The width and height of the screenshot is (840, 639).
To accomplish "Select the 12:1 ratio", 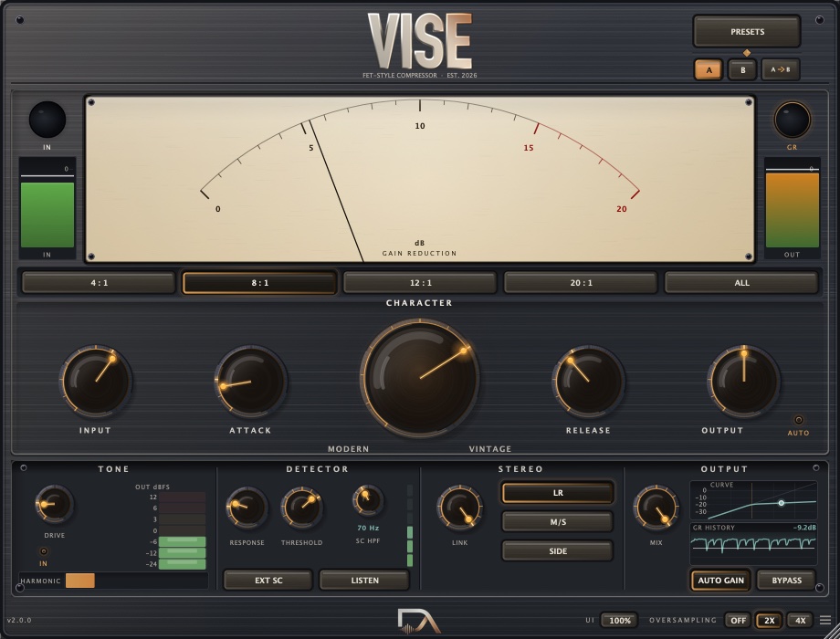I will tap(421, 283).
